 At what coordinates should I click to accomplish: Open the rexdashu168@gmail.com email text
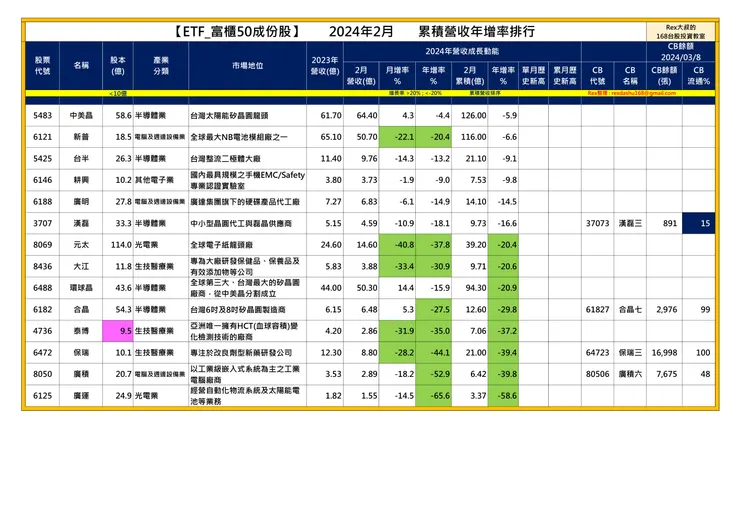(x=644, y=93)
